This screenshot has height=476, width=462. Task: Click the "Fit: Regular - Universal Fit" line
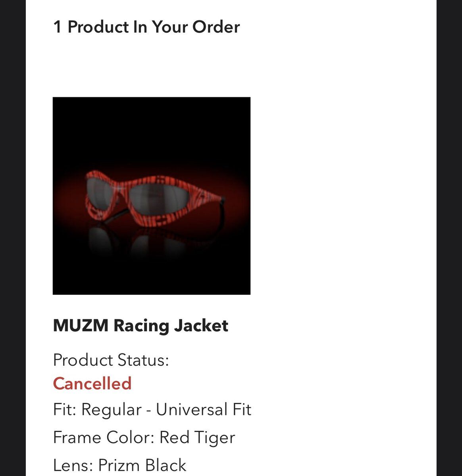[x=152, y=410]
